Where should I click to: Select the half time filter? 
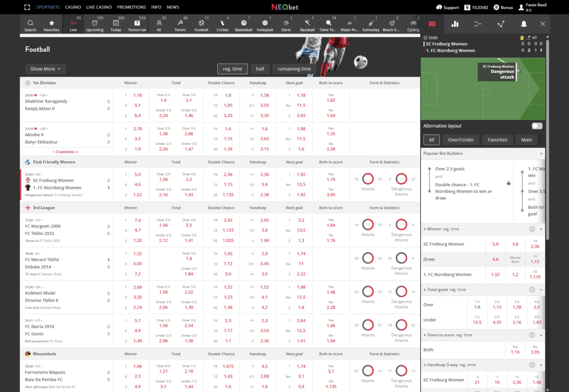coord(260,69)
